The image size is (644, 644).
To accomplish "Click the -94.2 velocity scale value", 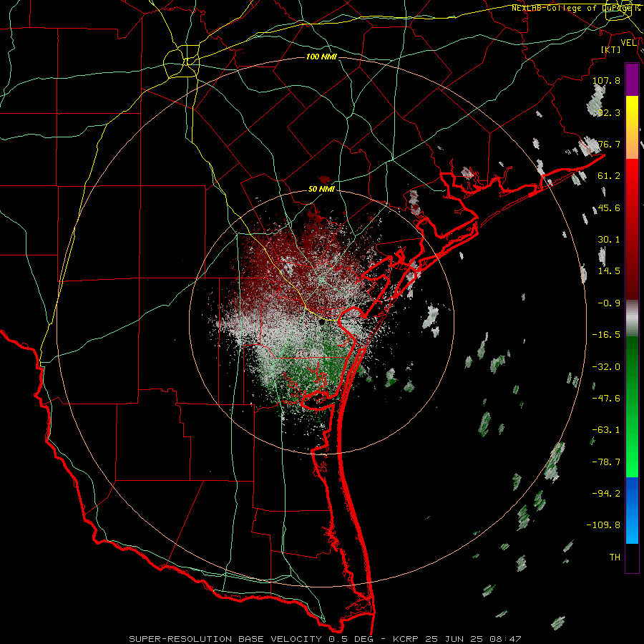I will pos(607,494).
